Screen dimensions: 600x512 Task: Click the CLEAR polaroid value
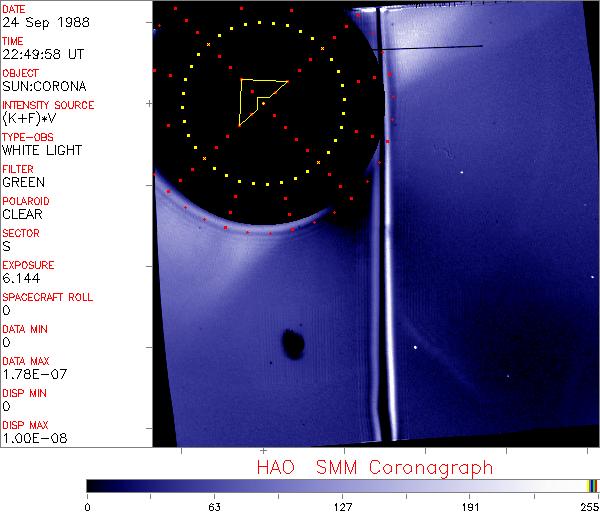pyautogui.click(x=22, y=214)
